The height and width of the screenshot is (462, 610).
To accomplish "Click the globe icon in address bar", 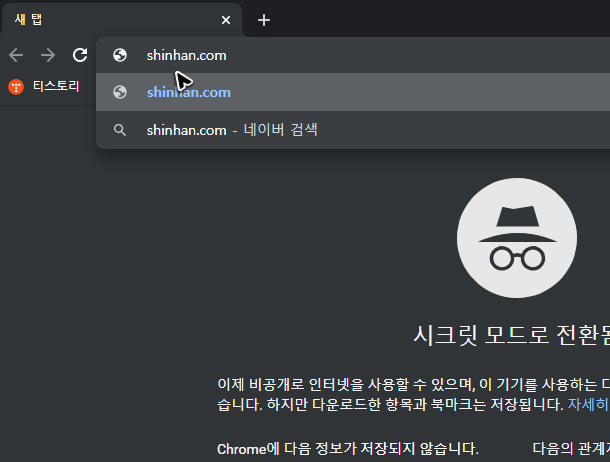I will (120, 55).
